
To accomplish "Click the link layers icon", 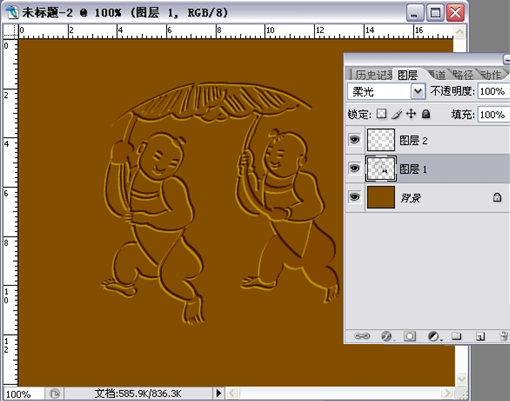I will pos(362,336).
